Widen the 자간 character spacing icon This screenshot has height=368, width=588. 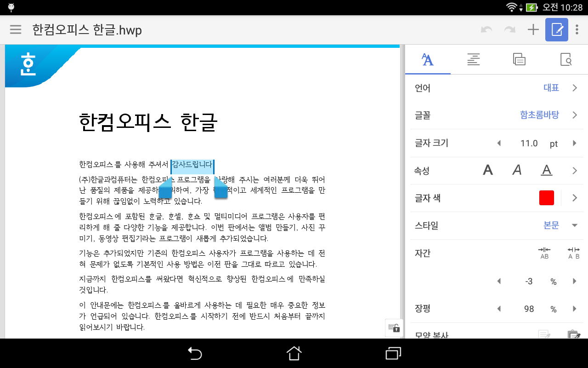(x=574, y=253)
